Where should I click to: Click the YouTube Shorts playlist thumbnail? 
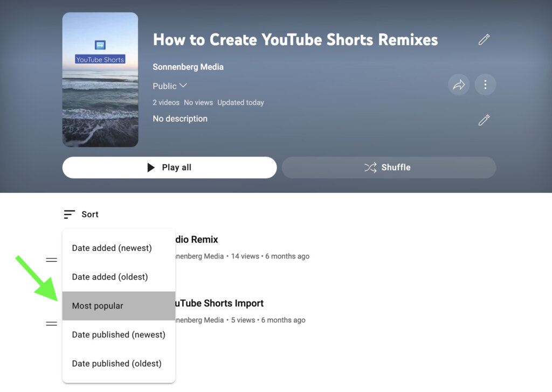(100, 79)
